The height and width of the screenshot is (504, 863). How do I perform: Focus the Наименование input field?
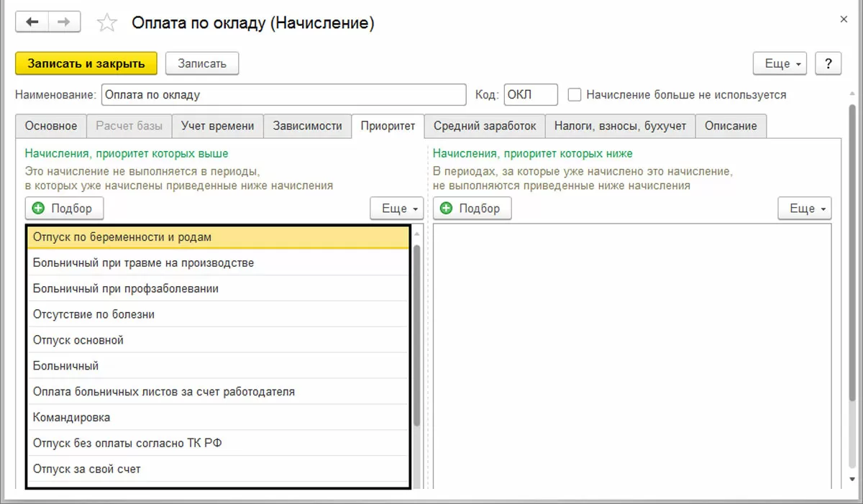click(284, 95)
